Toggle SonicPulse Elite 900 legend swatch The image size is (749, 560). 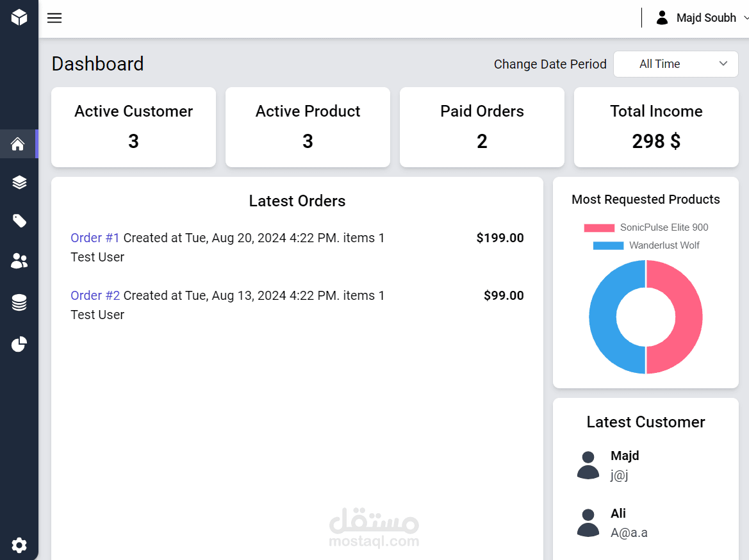click(x=599, y=227)
